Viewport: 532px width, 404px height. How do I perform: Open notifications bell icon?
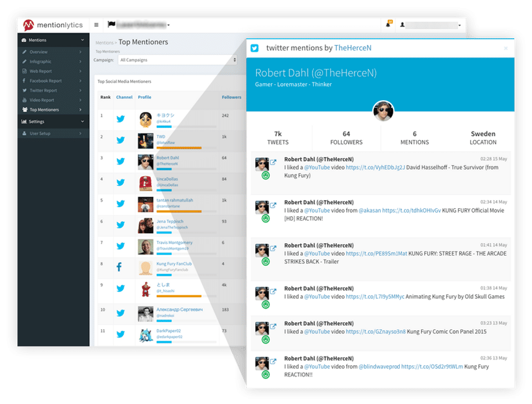[x=388, y=24]
